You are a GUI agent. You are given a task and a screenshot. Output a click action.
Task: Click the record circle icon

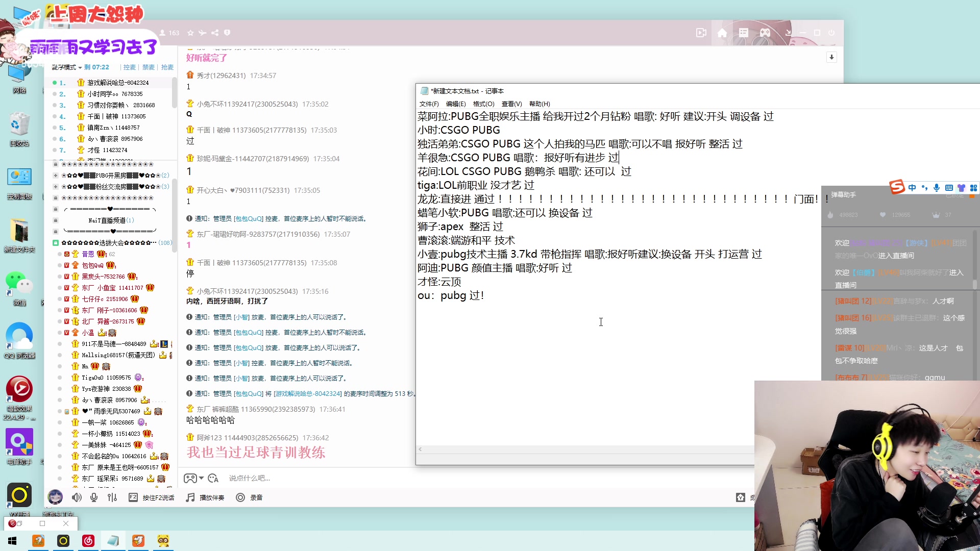point(240,497)
